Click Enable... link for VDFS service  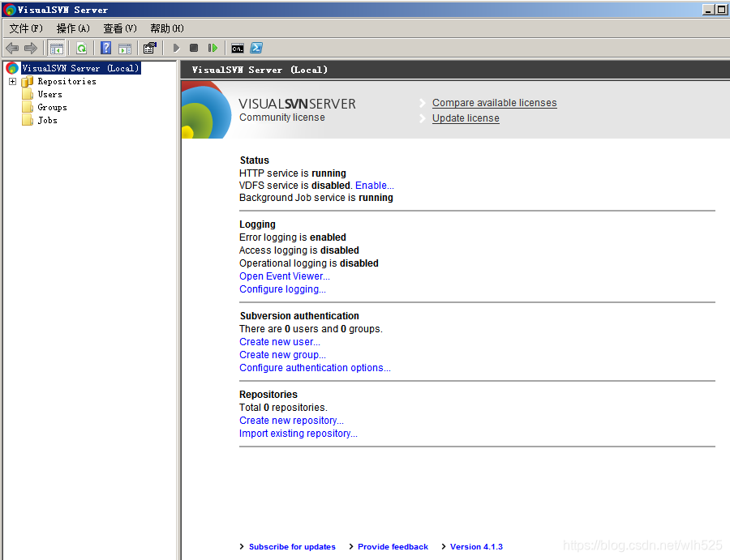(x=375, y=185)
